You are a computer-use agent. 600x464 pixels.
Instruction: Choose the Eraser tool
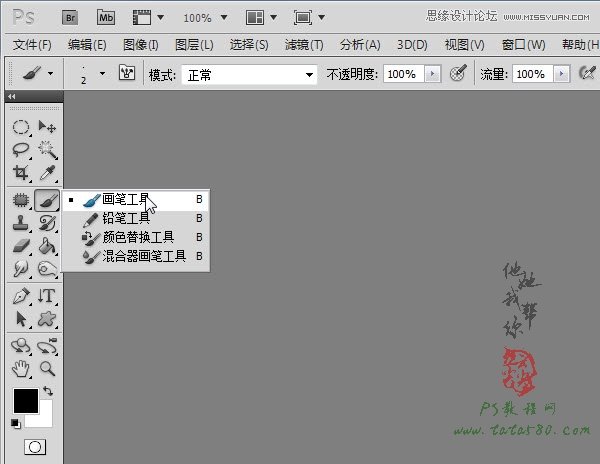pyautogui.click(x=20, y=246)
